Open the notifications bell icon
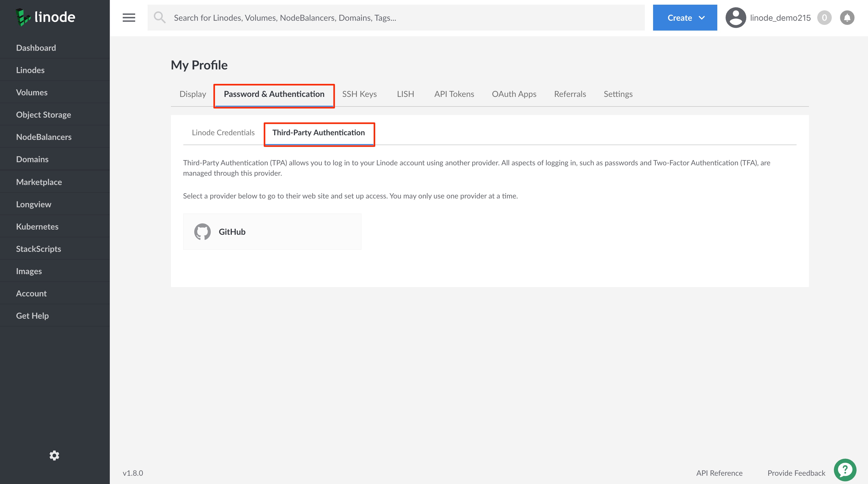This screenshot has height=484, width=868. (x=847, y=18)
